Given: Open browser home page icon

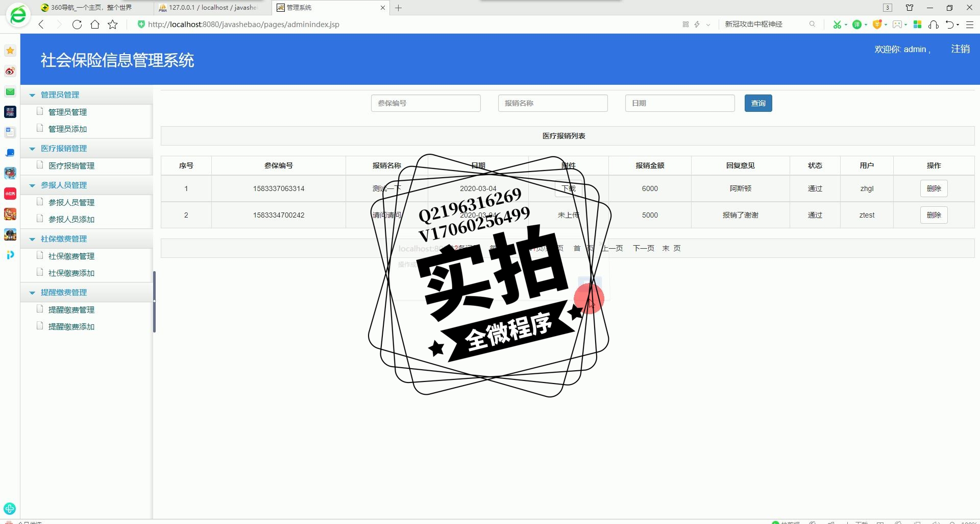Looking at the screenshot, I should click(95, 25).
